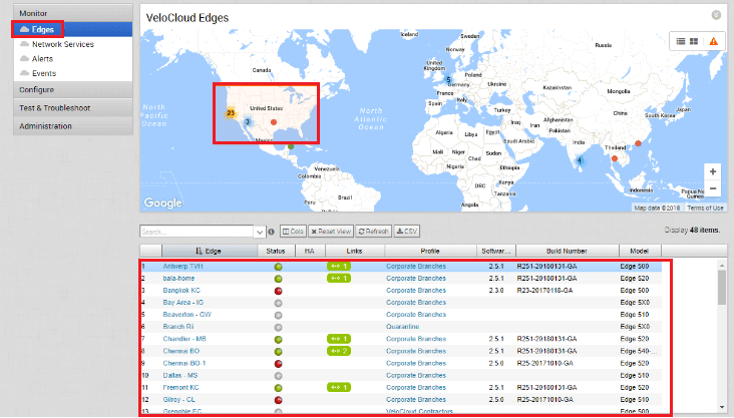Open the Beaverton - CW edge
The height and width of the screenshot is (418, 734).
tap(187, 315)
